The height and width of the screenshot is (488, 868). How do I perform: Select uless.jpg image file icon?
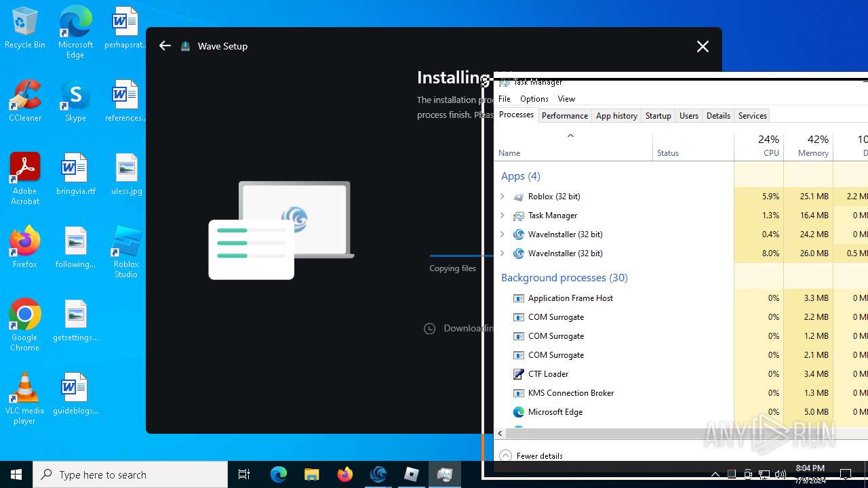pos(126,175)
